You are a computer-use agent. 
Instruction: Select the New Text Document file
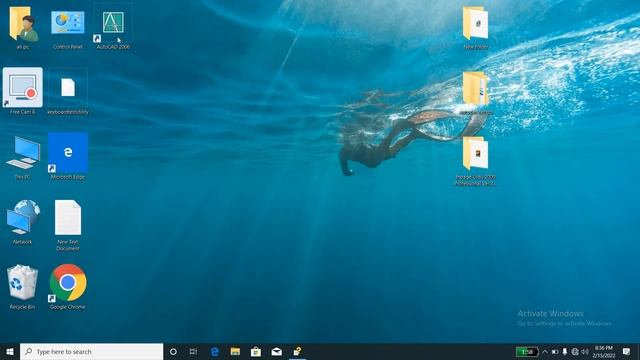click(x=68, y=225)
